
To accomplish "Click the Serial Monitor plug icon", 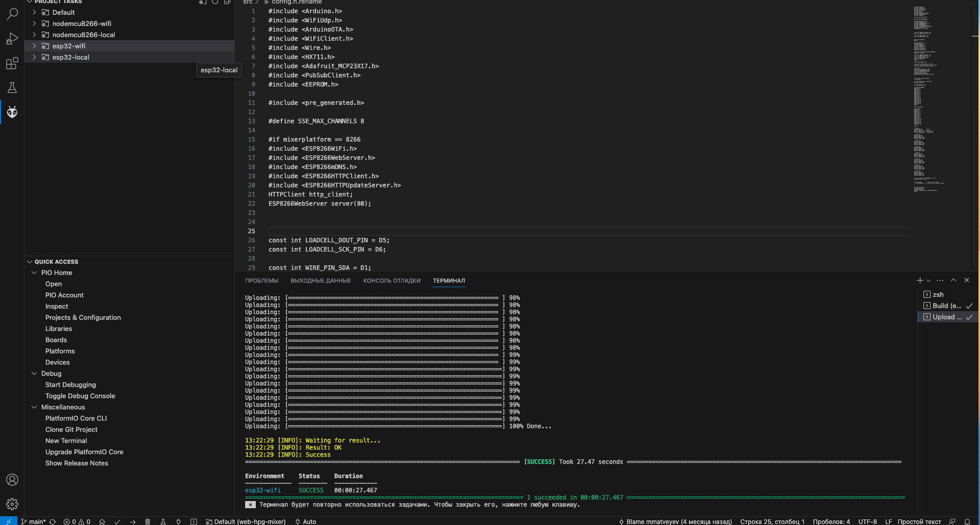I will pyautogui.click(x=178, y=521).
